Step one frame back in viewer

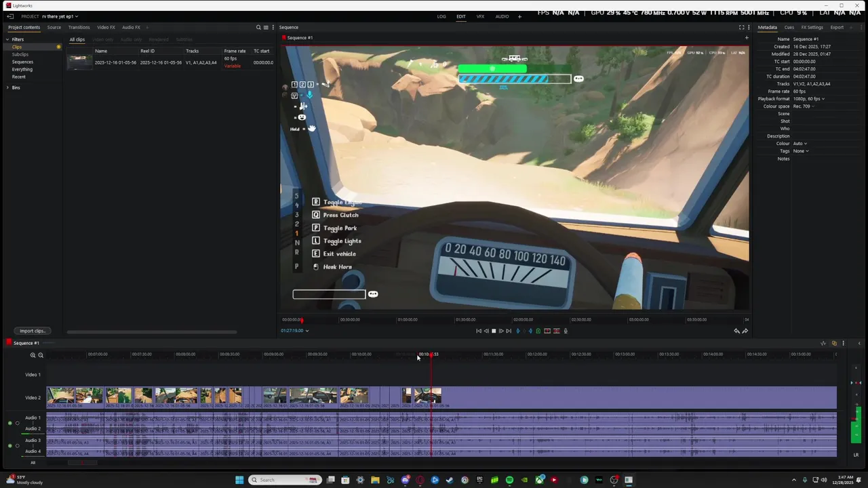pos(486,331)
